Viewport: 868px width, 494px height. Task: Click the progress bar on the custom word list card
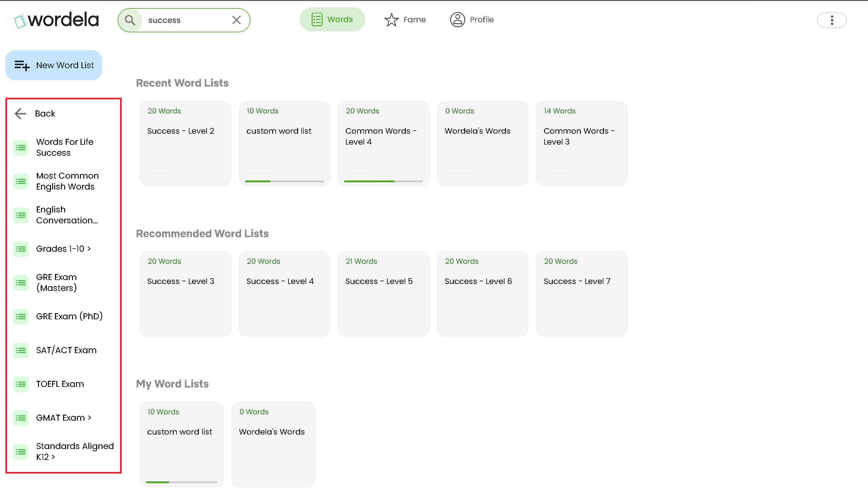pyautogui.click(x=182, y=483)
